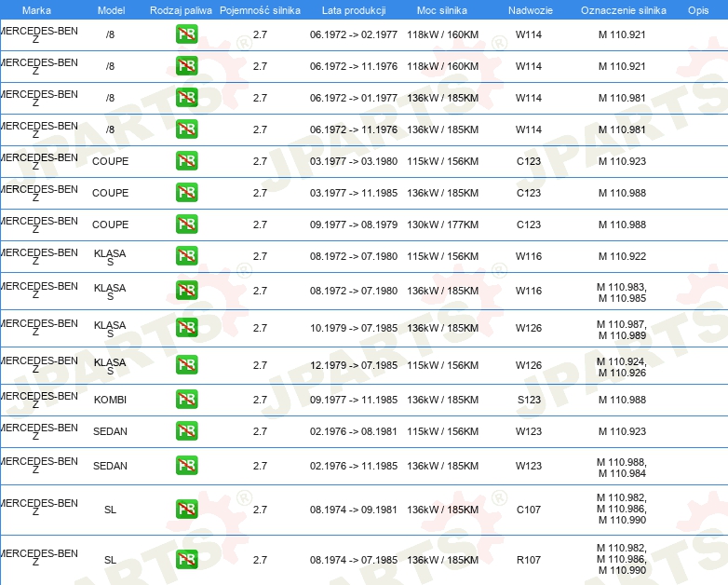Viewport: 728px width, 585px height.
Task: Click fuel icon in SEDAN 02.1976 -> 11.1985 row
Action: pyautogui.click(x=186, y=466)
